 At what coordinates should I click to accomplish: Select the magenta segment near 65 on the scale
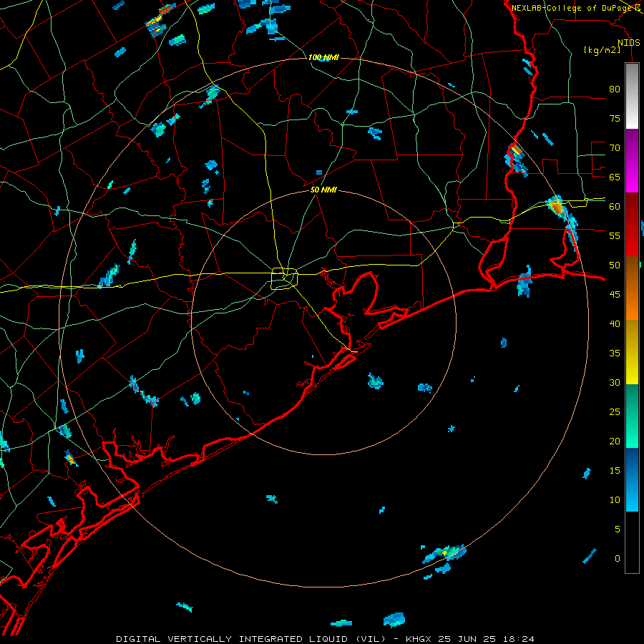[632, 178]
